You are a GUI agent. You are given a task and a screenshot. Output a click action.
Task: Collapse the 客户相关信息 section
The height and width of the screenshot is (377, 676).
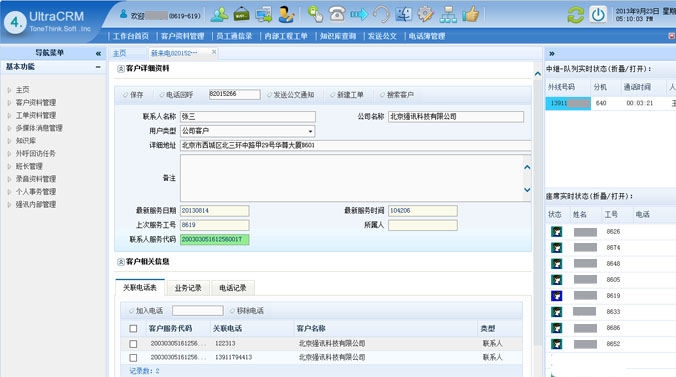[x=121, y=262]
